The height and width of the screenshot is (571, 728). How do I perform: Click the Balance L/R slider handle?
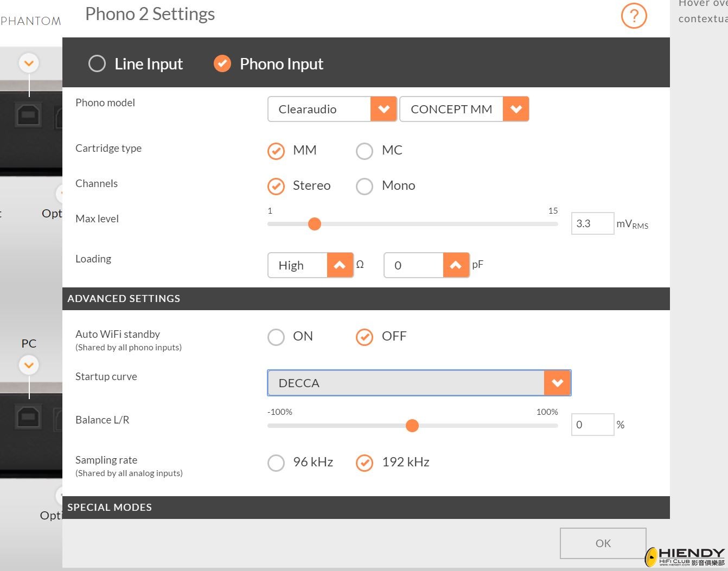(412, 426)
